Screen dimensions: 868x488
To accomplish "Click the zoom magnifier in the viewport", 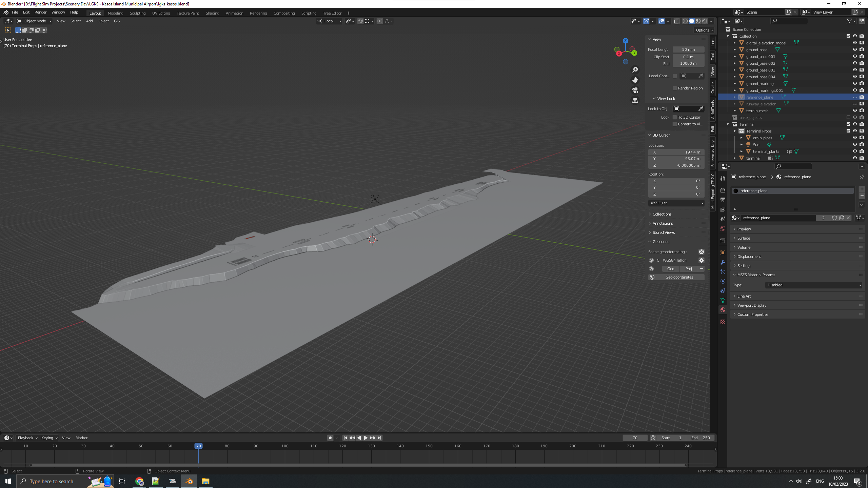I will tap(635, 70).
